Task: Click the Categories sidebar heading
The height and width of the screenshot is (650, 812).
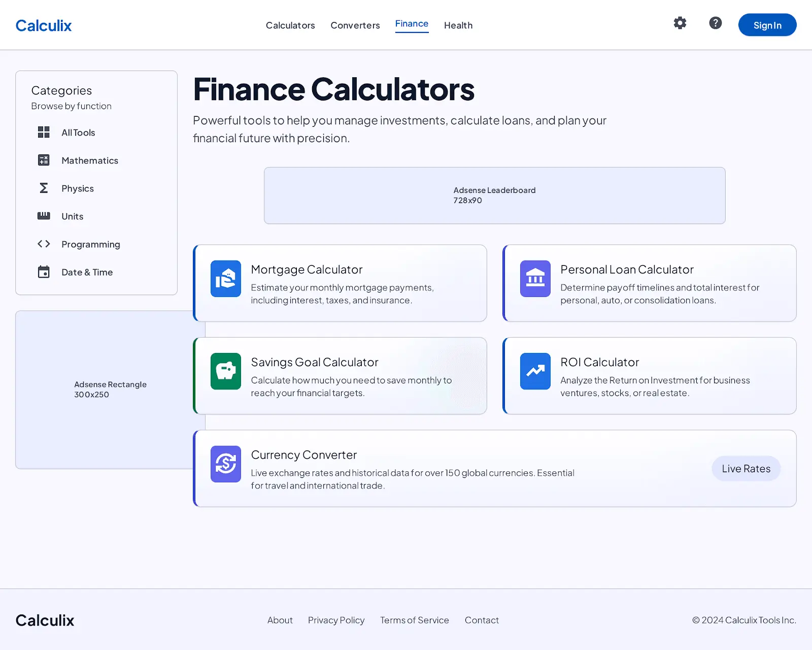Action: (61, 90)
